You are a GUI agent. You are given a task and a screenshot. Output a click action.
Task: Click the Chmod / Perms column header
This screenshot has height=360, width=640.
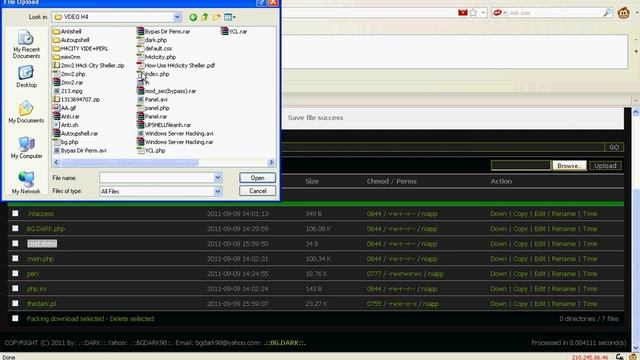point(391,181)
